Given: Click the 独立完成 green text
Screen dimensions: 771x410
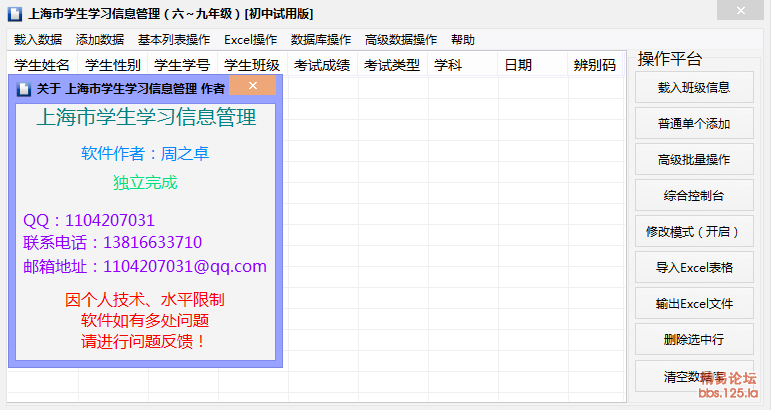Looking at the screenshot, I should coord(145,182).
